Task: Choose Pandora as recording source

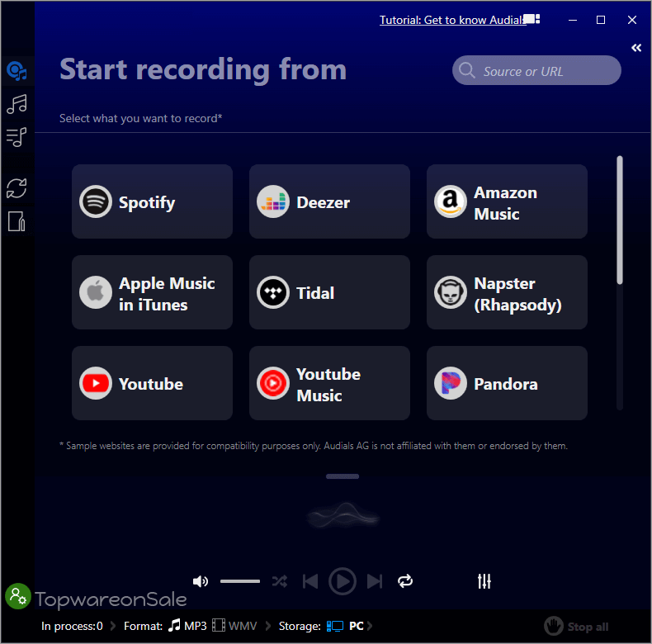Action: 507,383
